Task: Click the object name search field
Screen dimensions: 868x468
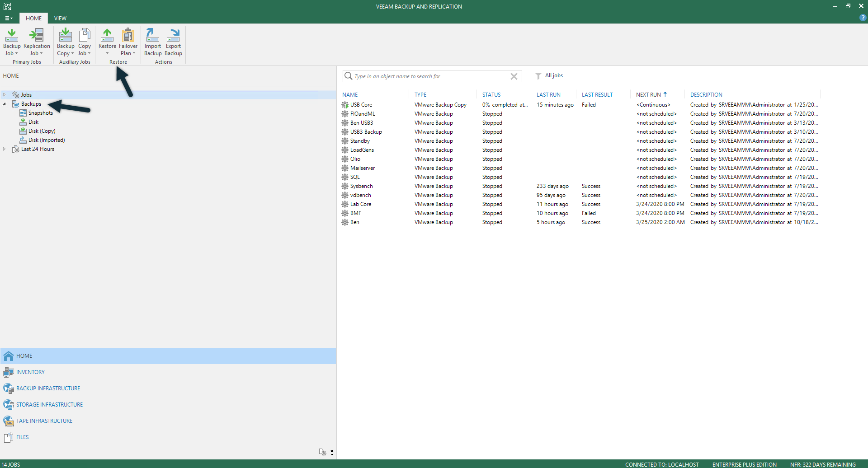Action: pos(429,76)
